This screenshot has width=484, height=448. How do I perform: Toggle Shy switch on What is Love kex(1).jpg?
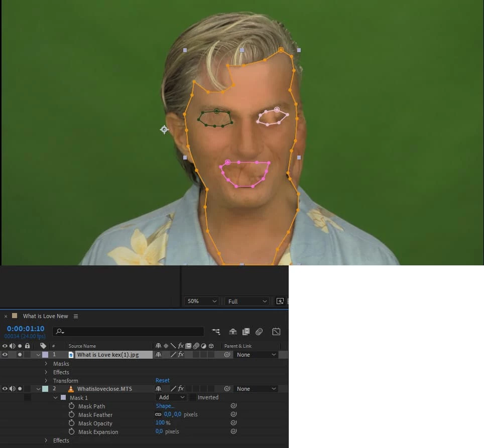[158, 355]
